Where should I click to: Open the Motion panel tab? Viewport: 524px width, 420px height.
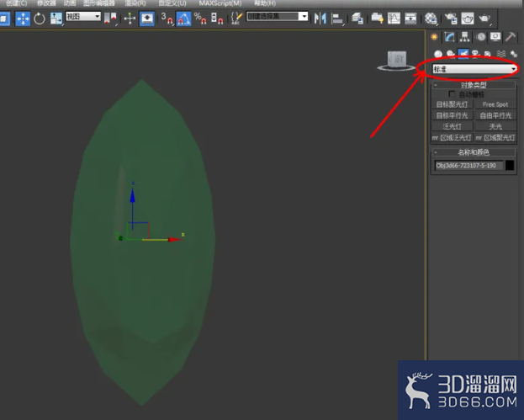(480, 37)
